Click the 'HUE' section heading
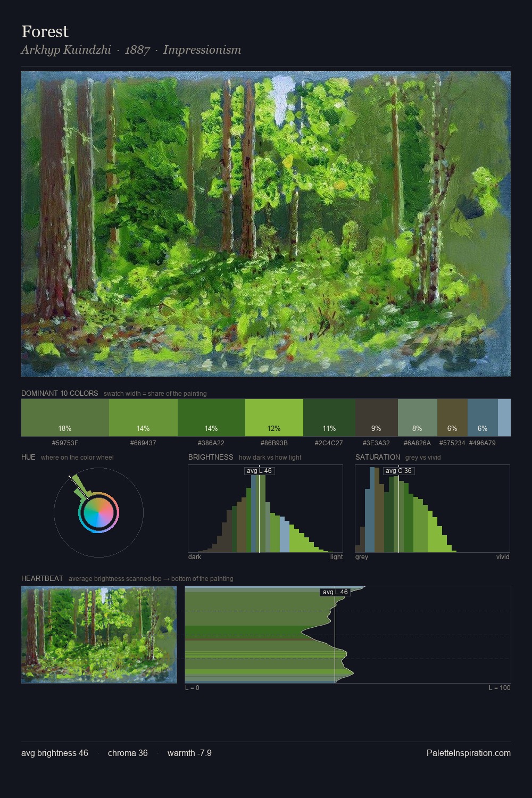The height and width of the screenshot is (798, 532). pos(28,457)
